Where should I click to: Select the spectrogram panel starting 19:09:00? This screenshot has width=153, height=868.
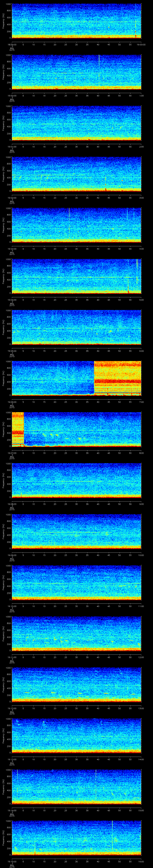[x=76, y=531]
